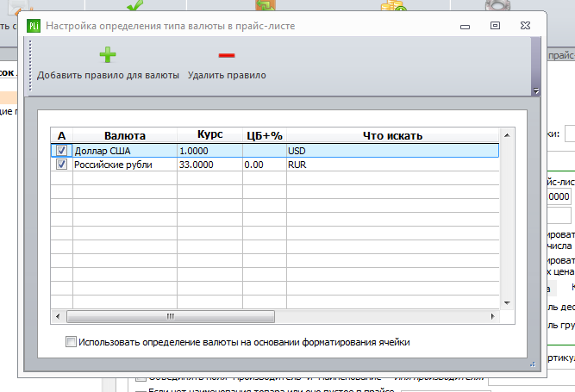Click the 'Добавить правило для валюты' label
The width and height of the screenshot is (575, 392).
pos(108,75)
